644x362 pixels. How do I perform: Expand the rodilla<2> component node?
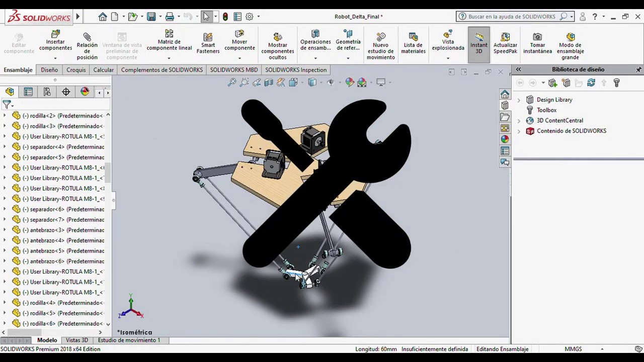click(x=5, y=116)
